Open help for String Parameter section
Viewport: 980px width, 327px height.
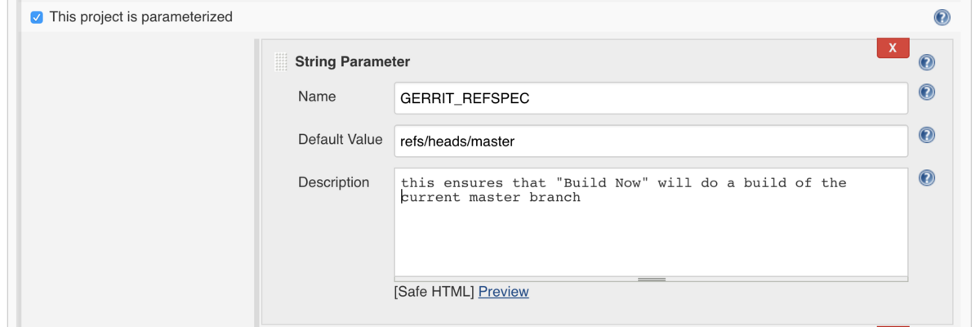coord(926,62)
